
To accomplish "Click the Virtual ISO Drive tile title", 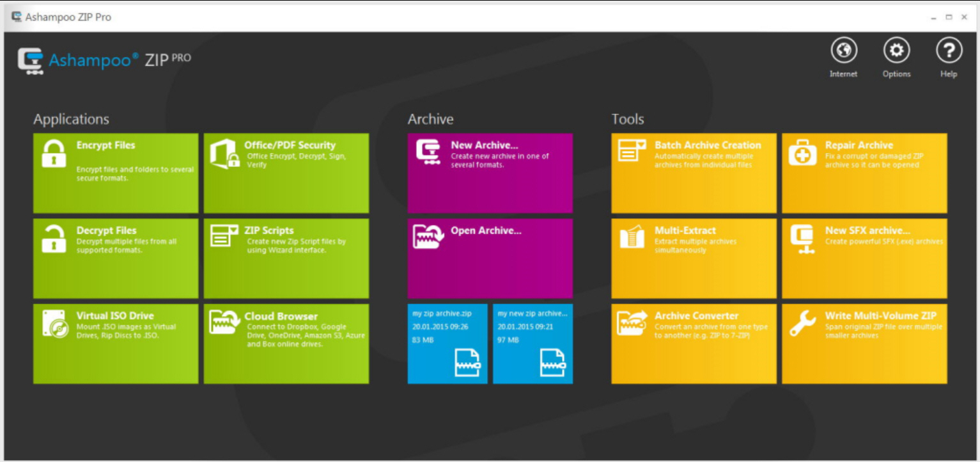I will [115, 316].
